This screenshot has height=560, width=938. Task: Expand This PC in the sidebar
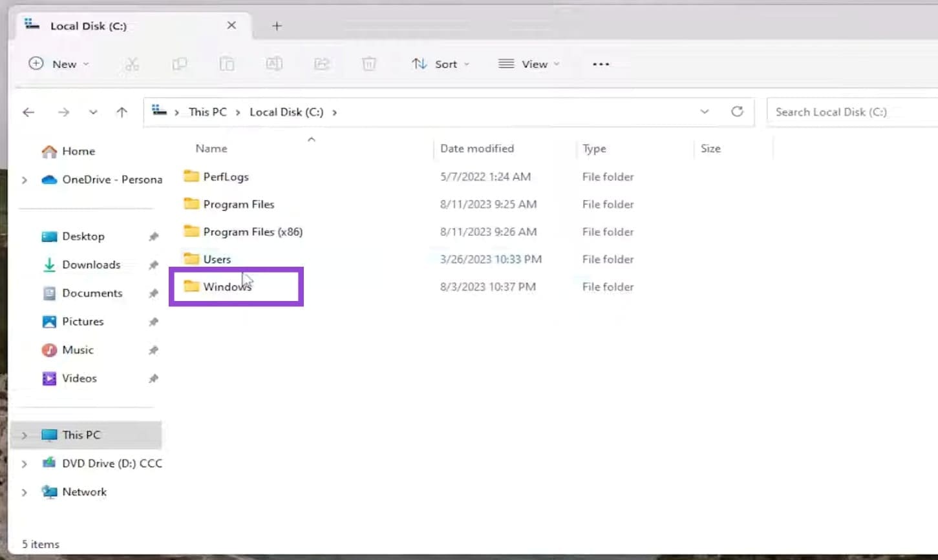(24, 434)
